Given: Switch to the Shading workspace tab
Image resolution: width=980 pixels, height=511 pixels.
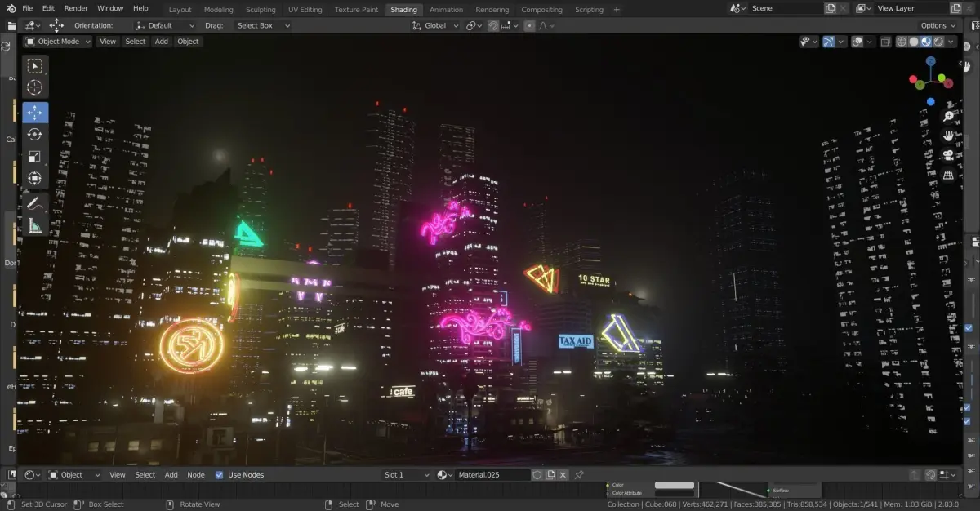Looking at the screenshot, I should pos(403,10).
